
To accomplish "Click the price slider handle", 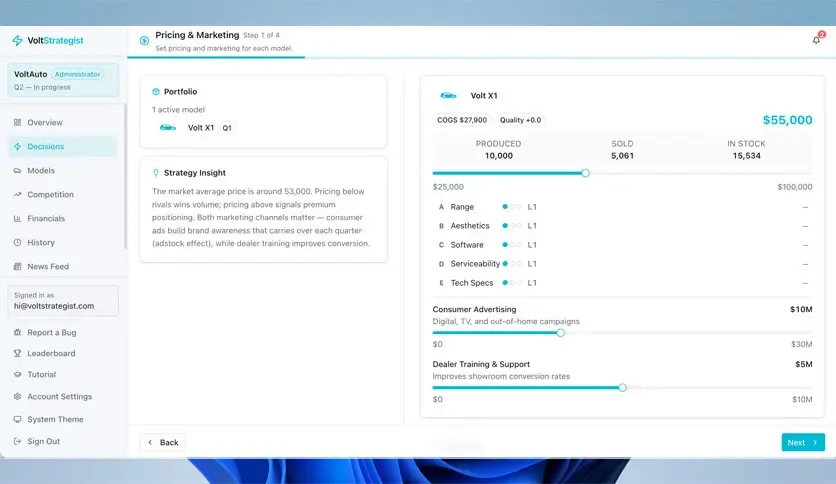I will [x=585, y=173].
